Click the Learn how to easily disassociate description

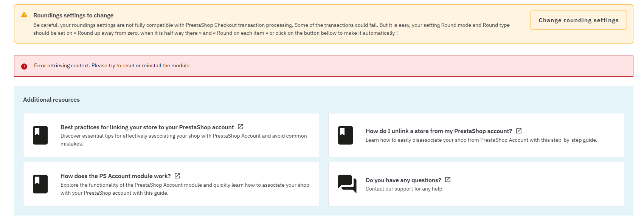point(481,140)
